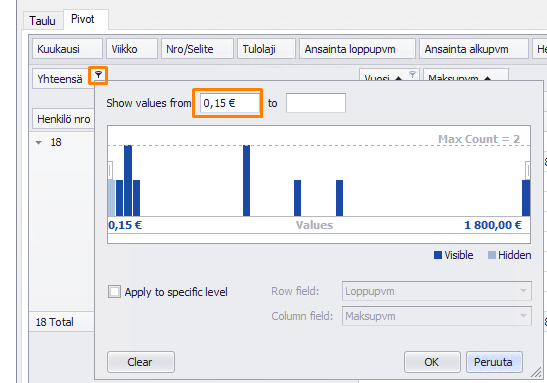Click the Viikko field header
This screenshot has width=547, height=383.
click(x=132, y=49)
